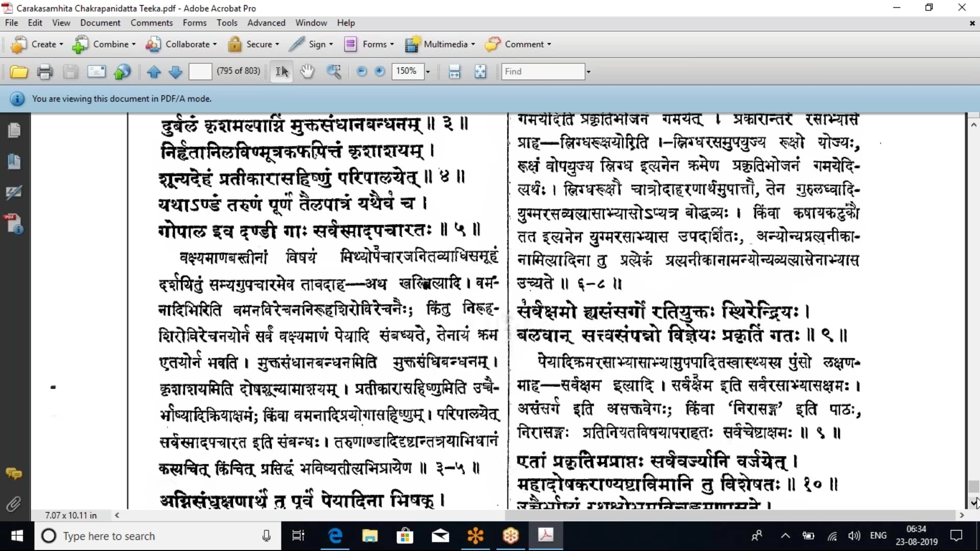Open the Document menu
Screen dimensions: 980x551
tap(100, 23)
